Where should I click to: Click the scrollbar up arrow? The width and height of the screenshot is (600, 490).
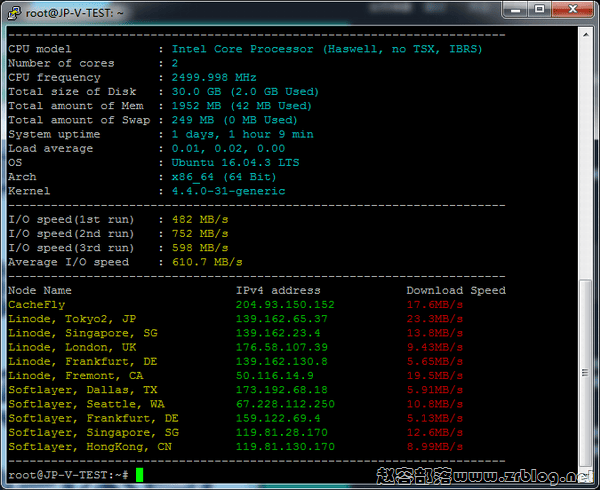(x=585, y=35)
